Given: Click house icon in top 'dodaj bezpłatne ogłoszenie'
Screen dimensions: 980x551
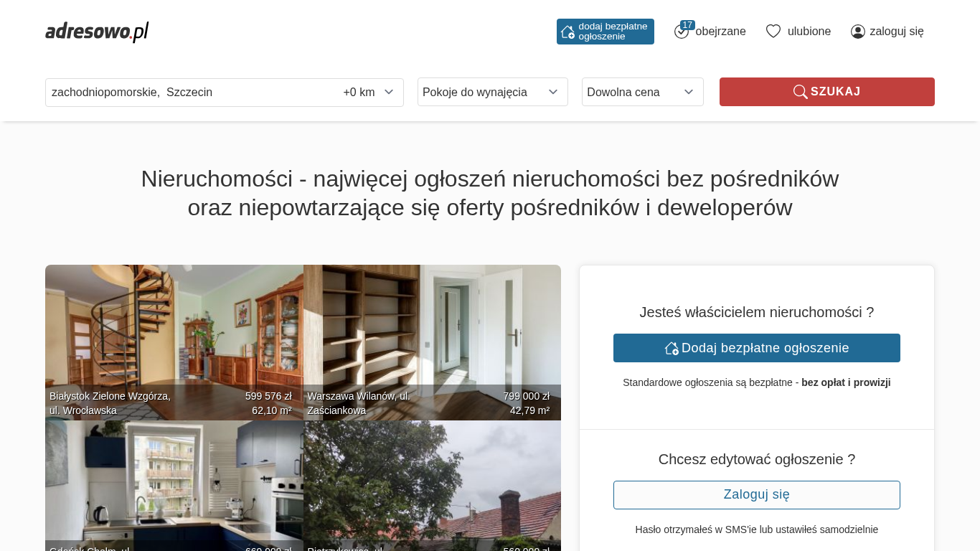Looking at the screenshot, I should pyautogui.click(x=567, y=32).
